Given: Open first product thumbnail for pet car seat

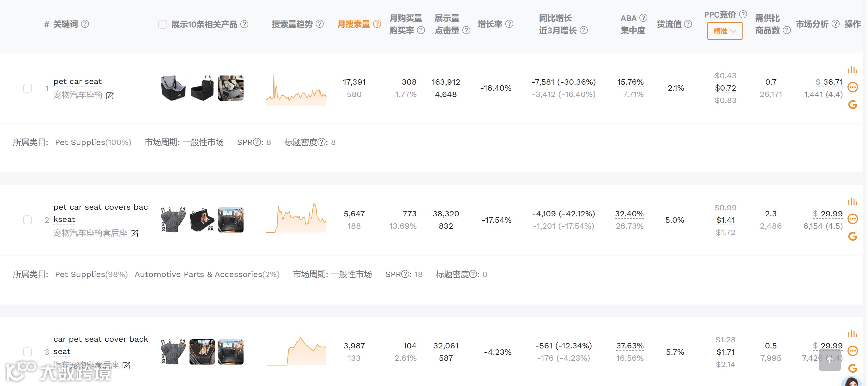Looking at the screenshot, I should 173,88.
